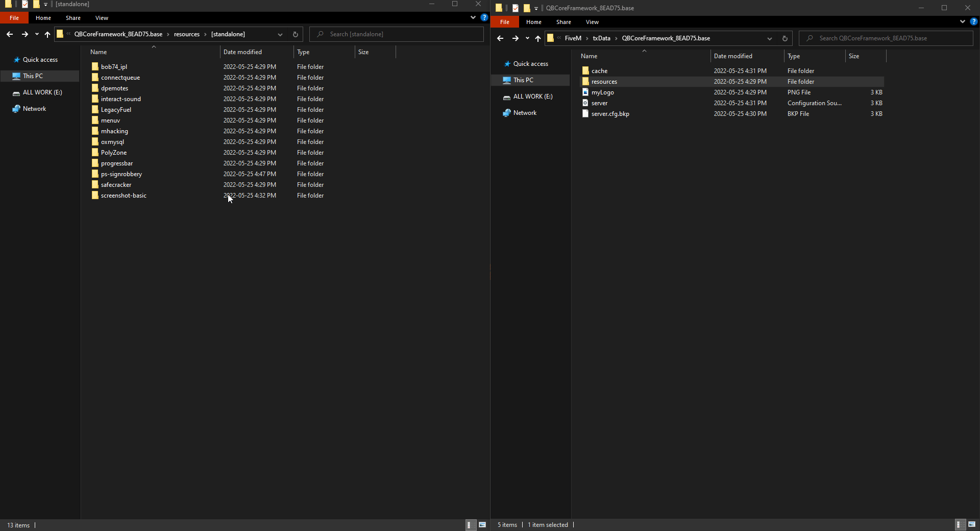Image resolution: width=980 pixels, height=531 pixels.
Task: Sort left list by Size column
Action: tap(375, 52)
